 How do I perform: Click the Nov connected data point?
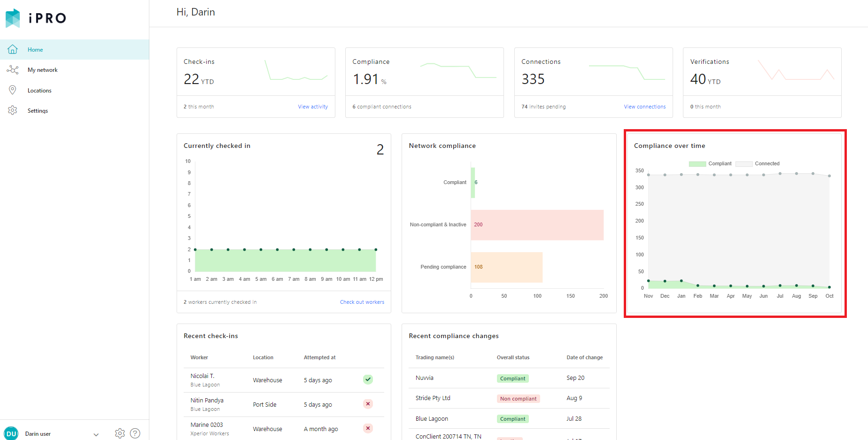point(649,175)
